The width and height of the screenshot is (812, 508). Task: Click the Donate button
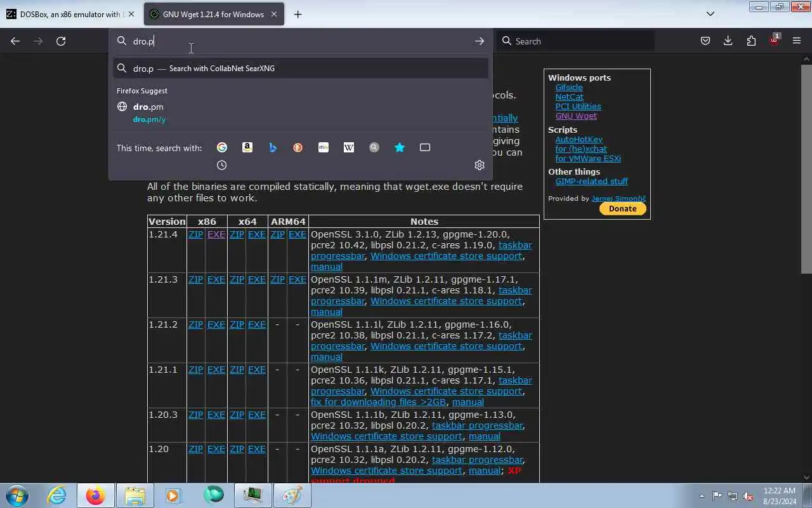pos(622,209)
